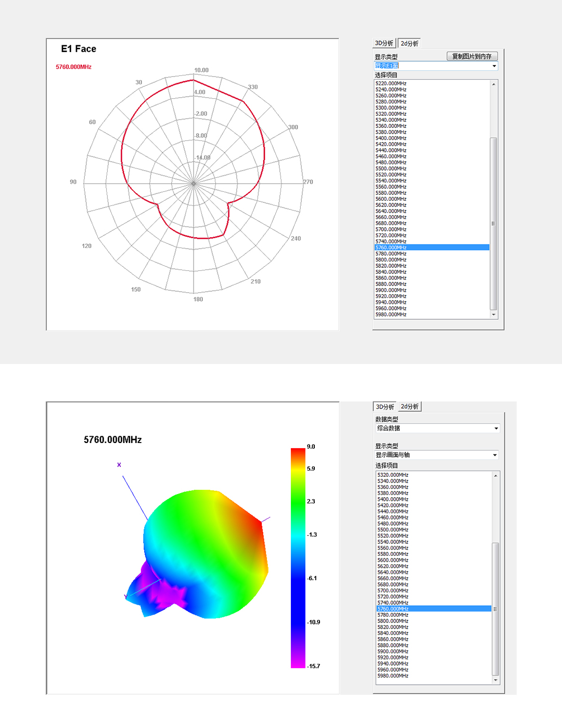The height and width of the screenshot is (728, 562).
Task: Select 5320.000MHz in the lower frequency list
Action: (x=393, y=475)
